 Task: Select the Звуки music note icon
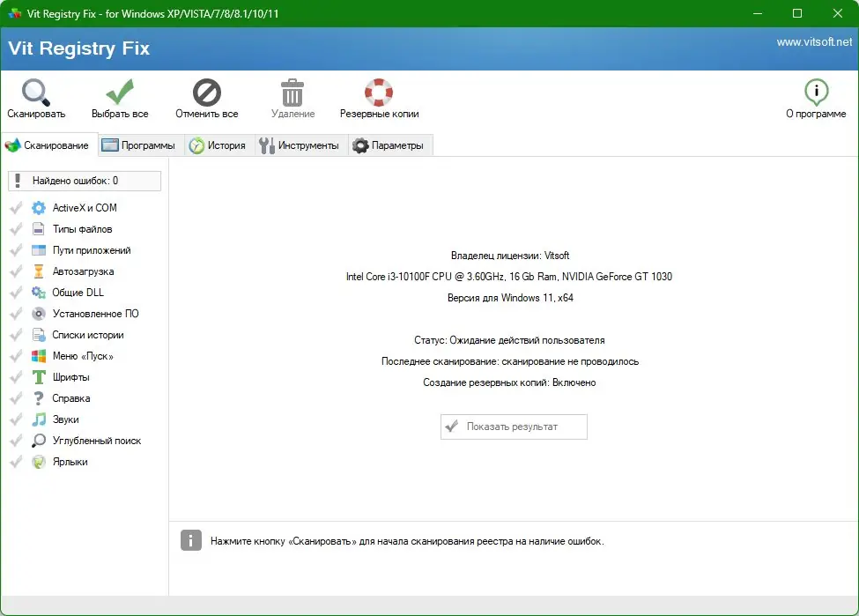coord(37,419)
